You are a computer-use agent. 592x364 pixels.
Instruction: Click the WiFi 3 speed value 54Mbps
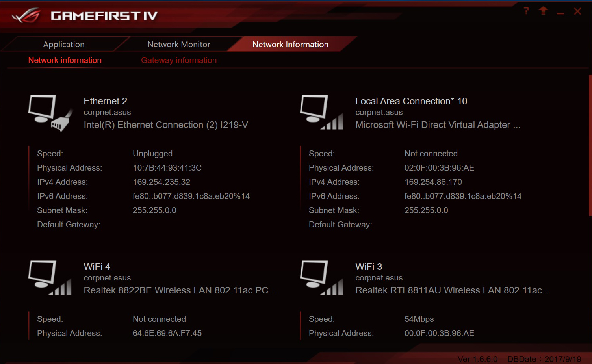[419, 319]
